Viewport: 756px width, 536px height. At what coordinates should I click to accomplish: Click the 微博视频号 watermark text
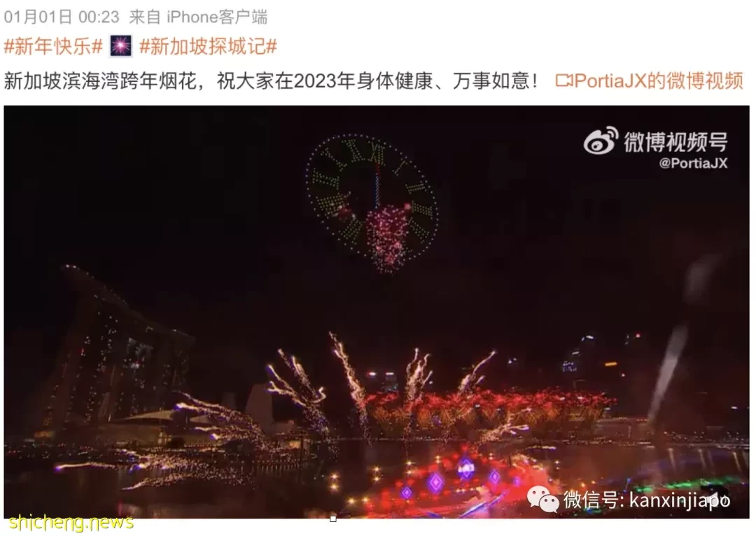[x=675, y=141]
